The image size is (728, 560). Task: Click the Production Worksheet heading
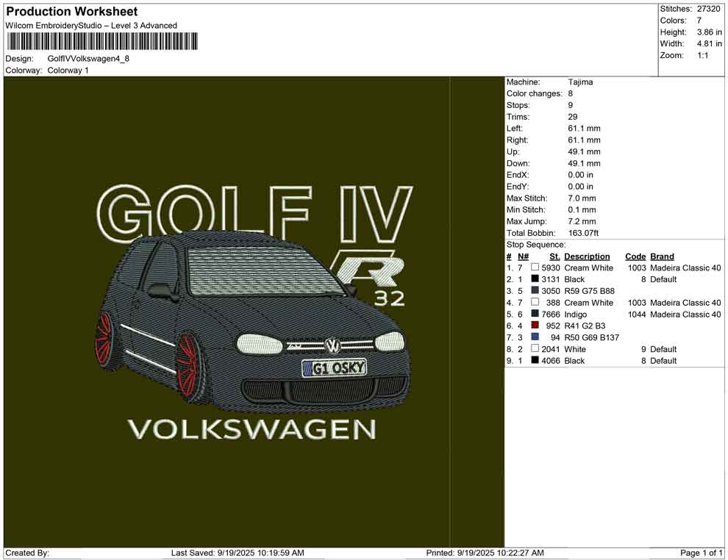coord(72,12)
